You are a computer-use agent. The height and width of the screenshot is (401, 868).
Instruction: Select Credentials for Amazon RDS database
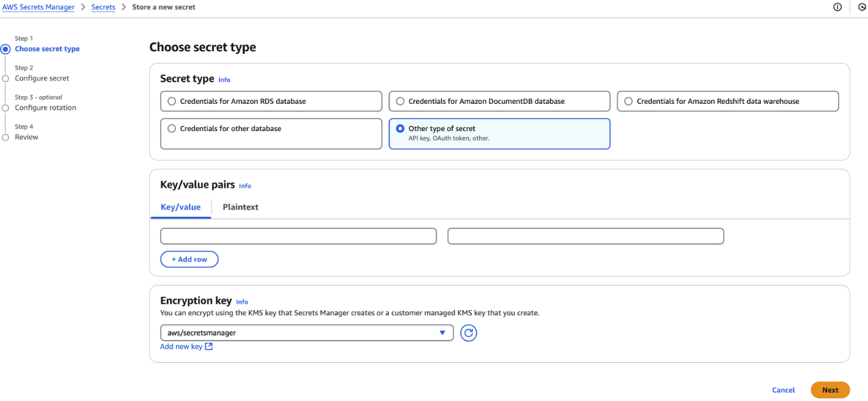coord(271,101)
